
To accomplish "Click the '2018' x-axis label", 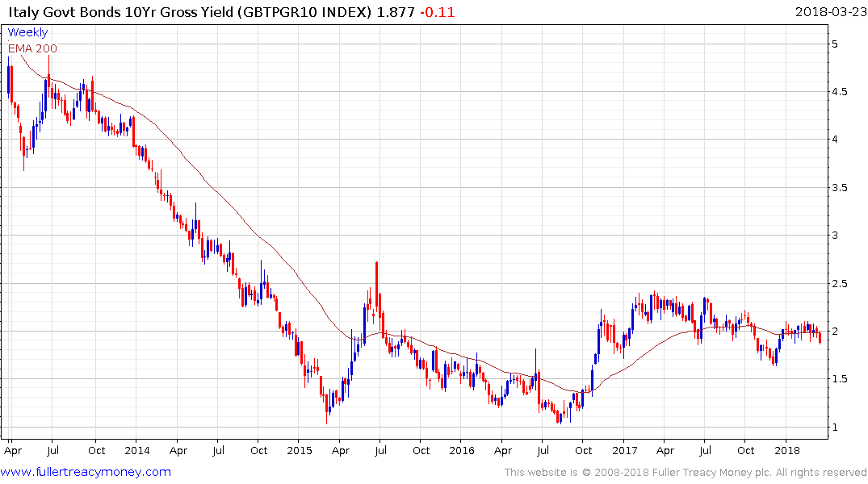I will pos(786,450).
